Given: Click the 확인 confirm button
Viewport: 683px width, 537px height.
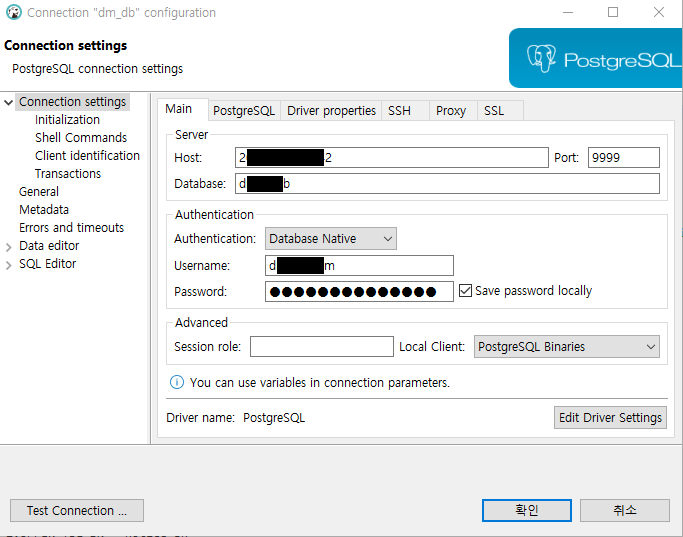Looking at the screenshot, I should (x=527, y=510).
